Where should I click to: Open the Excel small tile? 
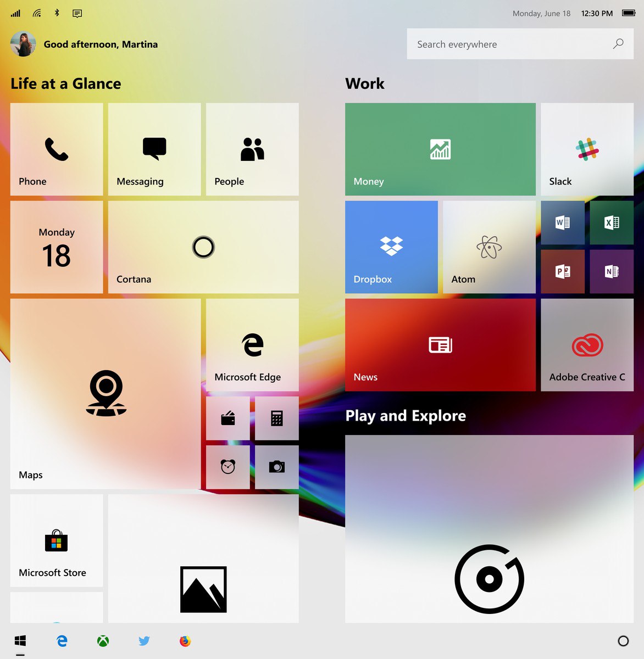[x=612, y=222]
